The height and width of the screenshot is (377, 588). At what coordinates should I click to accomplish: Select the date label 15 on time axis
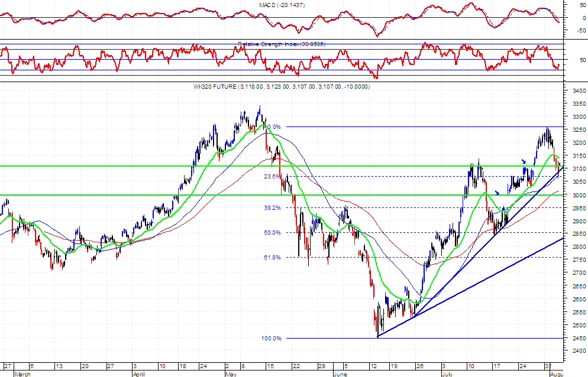click(270, 366)
